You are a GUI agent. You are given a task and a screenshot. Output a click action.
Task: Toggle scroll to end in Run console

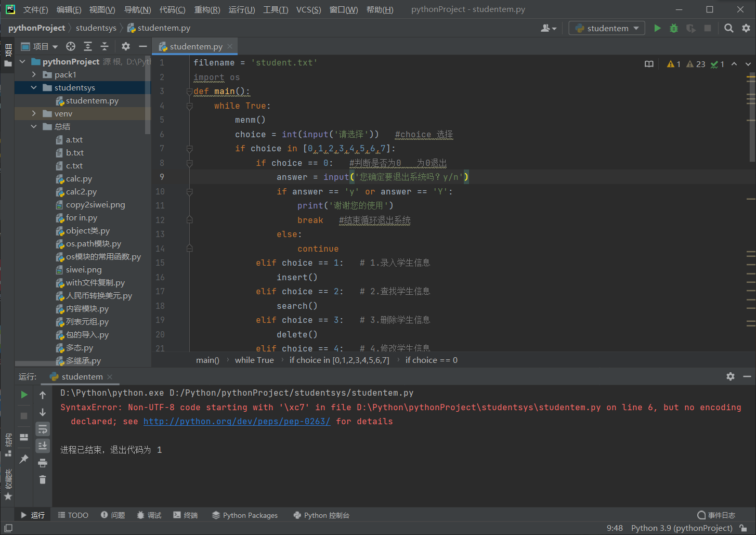(x=43, y=446)
